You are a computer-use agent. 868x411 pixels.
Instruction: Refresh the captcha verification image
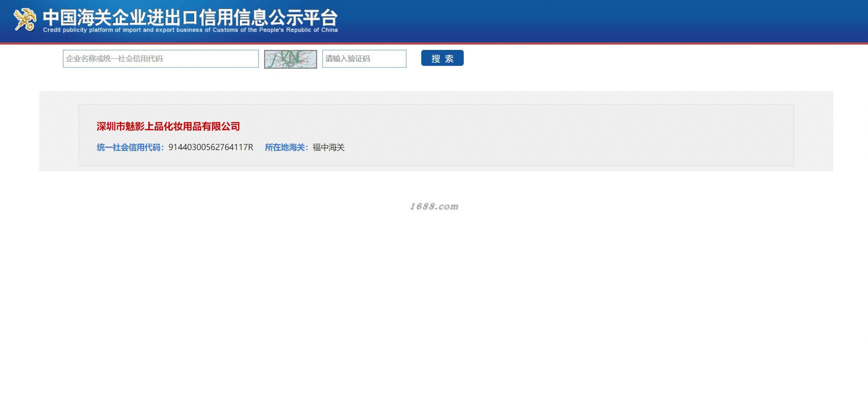coord(290,59)
